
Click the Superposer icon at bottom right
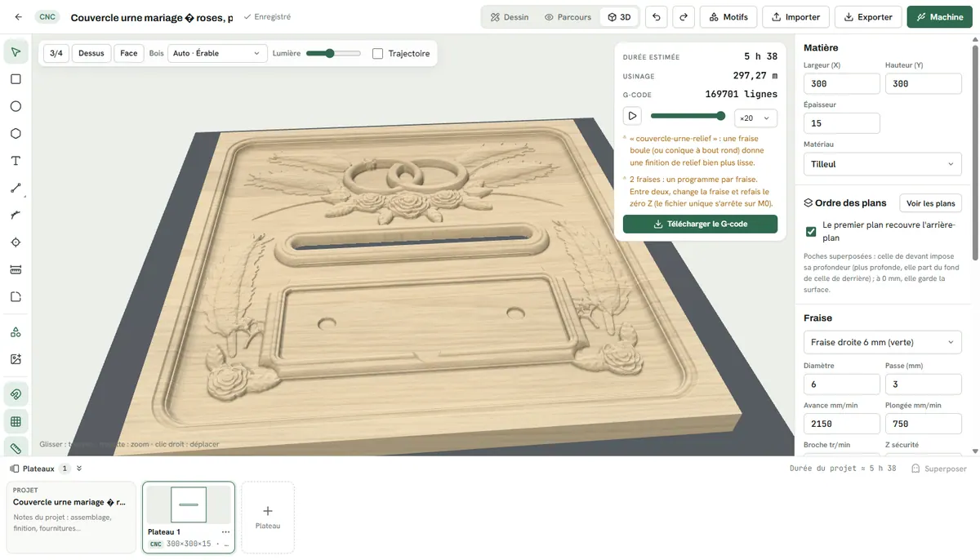pyautogui.click(x=915, y=469)
